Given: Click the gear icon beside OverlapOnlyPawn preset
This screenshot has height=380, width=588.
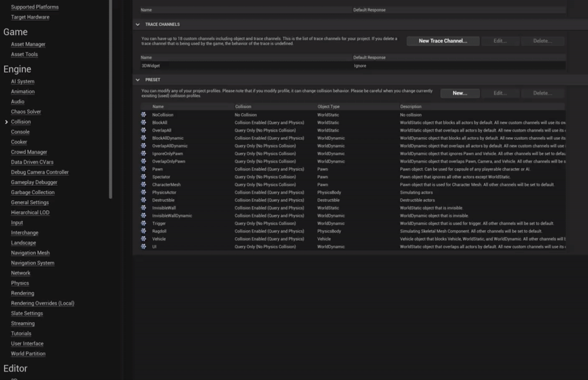Looking at the screenshot, I should click(x=143, y=161).
